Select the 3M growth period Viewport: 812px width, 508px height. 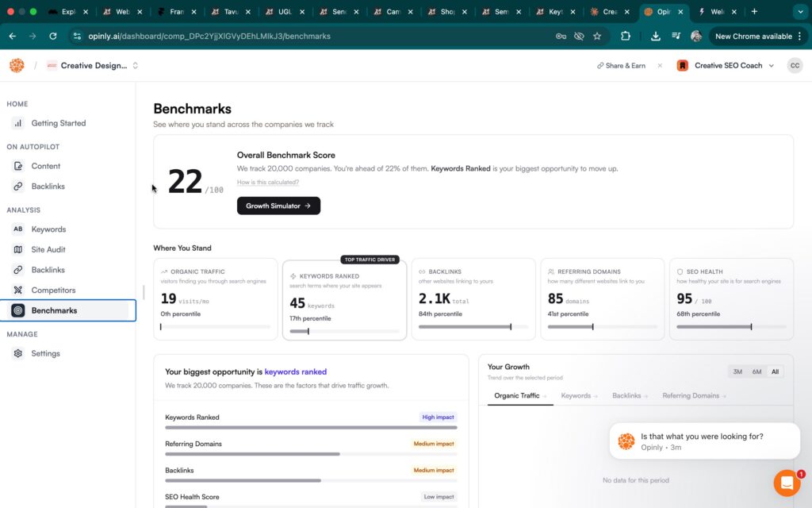point(737,371)
